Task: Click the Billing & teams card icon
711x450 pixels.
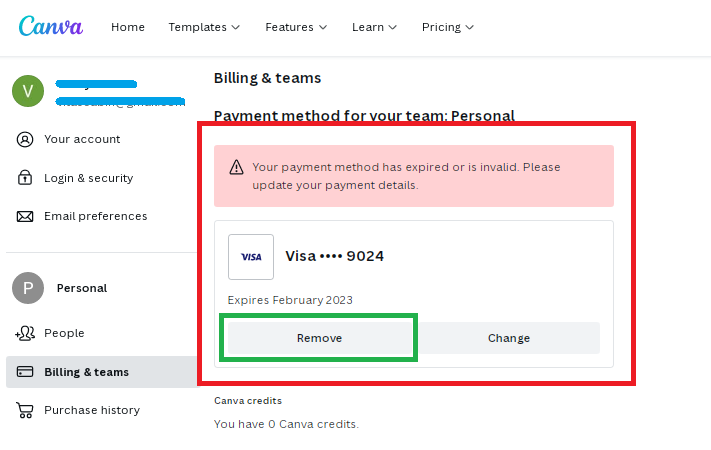Action: coord(25,372)
